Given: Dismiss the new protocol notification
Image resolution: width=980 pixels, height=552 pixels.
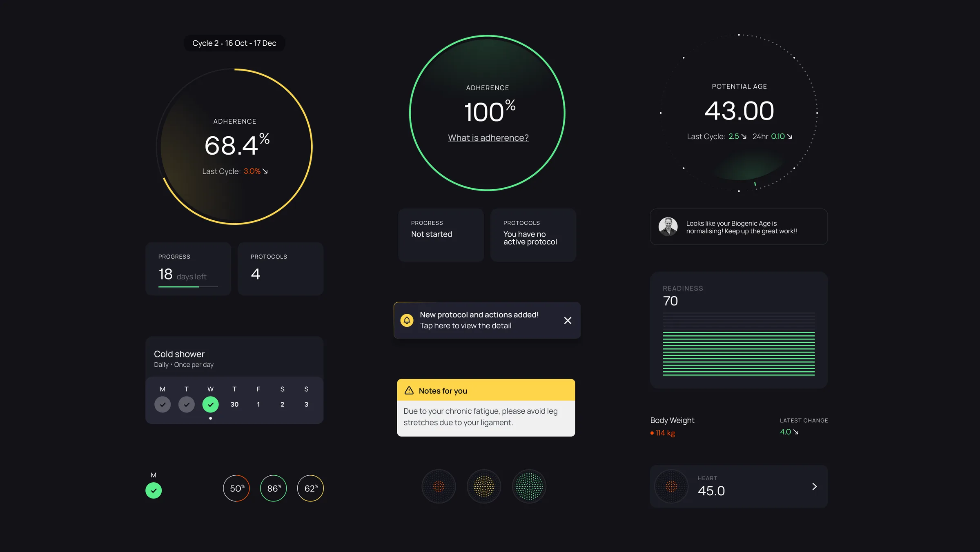Looking at the screenshot, I should click(567, 320).
